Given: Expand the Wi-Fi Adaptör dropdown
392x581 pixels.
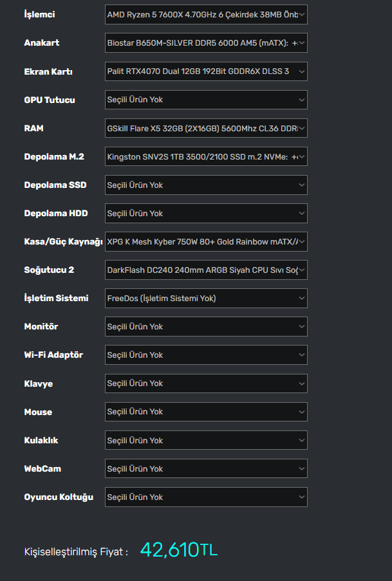Looking at the screenshot, I should coord(206,355).
